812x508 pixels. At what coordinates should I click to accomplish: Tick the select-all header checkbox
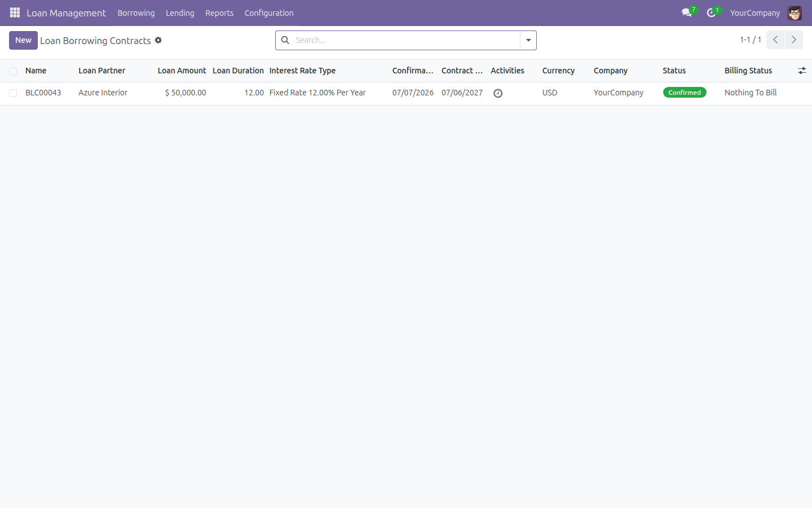[x=13, y=71]
